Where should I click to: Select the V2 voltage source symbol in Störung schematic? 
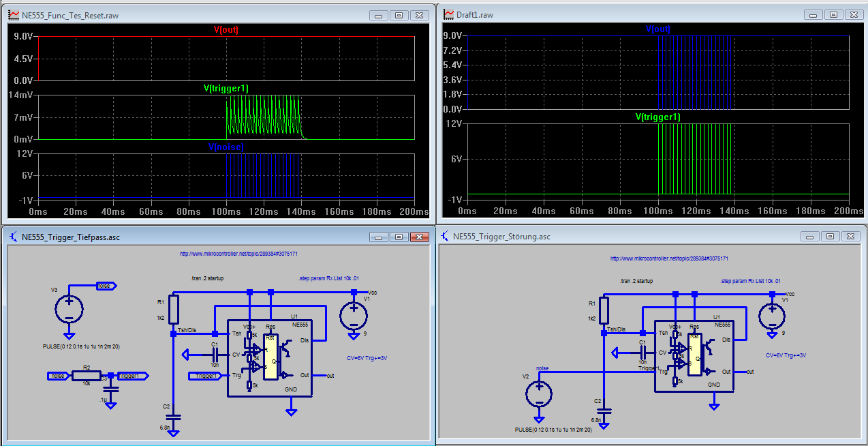539,394
